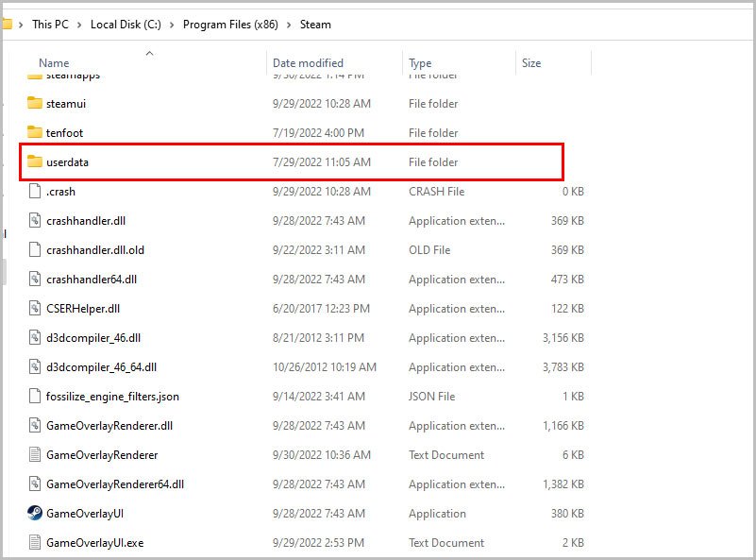Image resolution: width=756 pixels, height=560 pixels.
Task: Select the CSERHelper.dll file name
Action: [83, 309]
